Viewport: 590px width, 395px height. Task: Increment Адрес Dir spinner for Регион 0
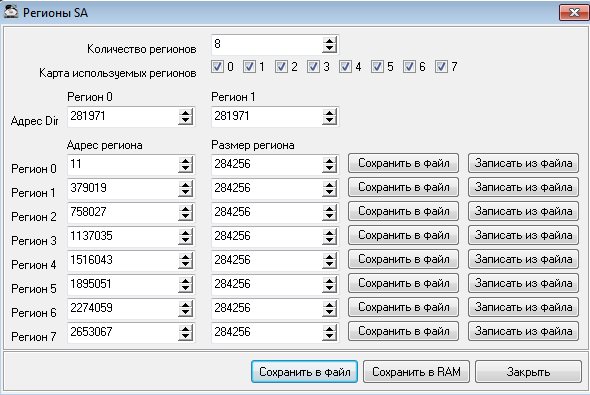click(186, 112)
